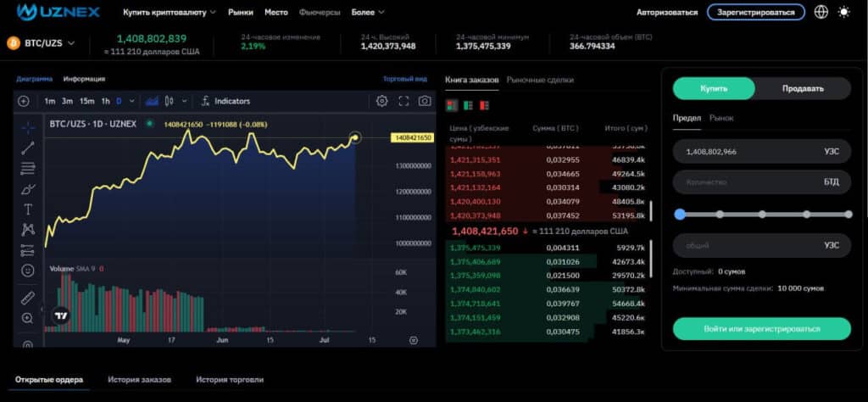Open the language globe selector
This screenshot has height=402, width=868.
click(821, 12)
